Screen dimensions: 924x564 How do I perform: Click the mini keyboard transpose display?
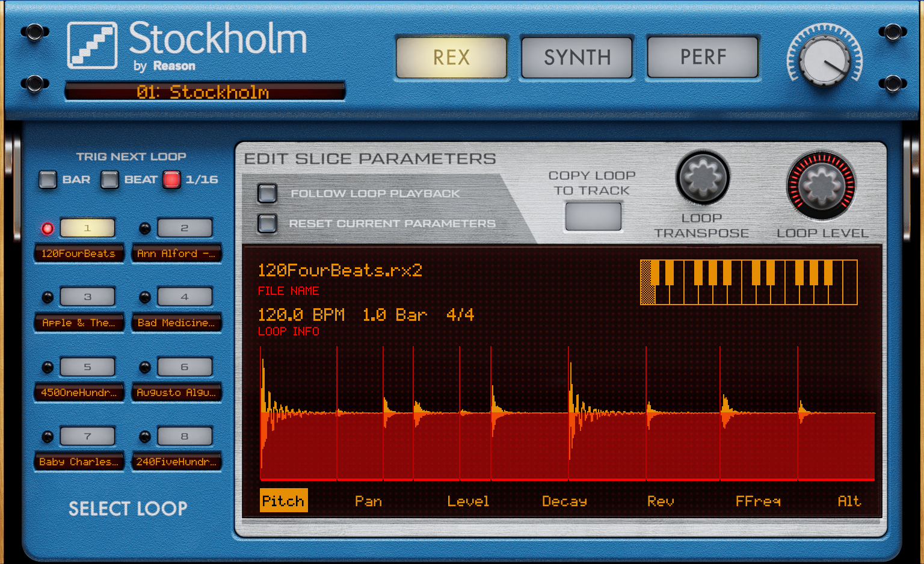click(x=749, y=282)
